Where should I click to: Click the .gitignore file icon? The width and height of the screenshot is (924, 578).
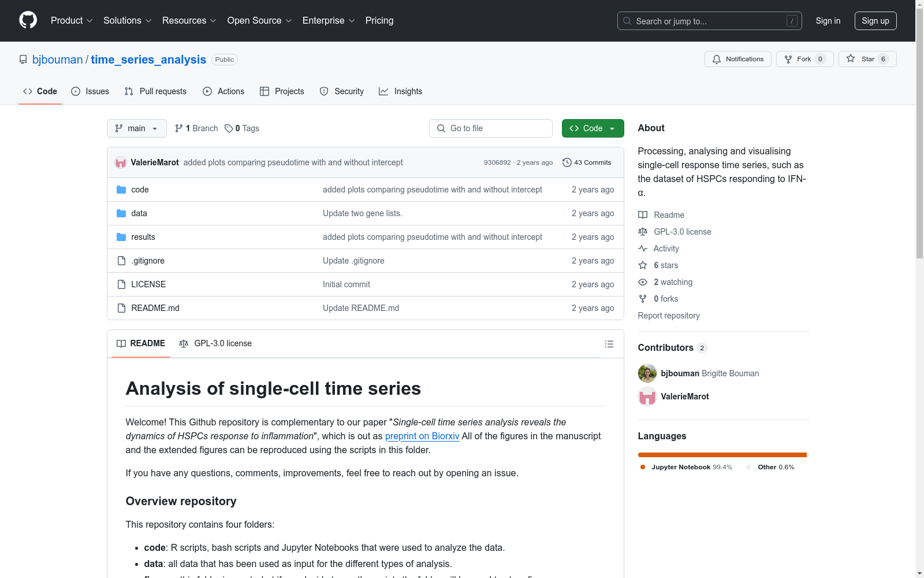pos(121,261)
